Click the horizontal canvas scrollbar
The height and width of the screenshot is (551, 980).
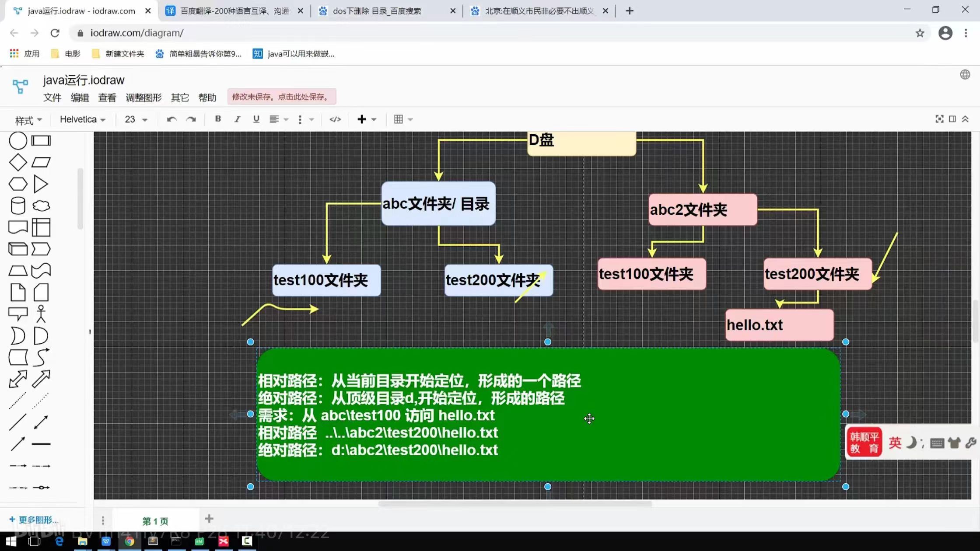click(x=514, y=504)
